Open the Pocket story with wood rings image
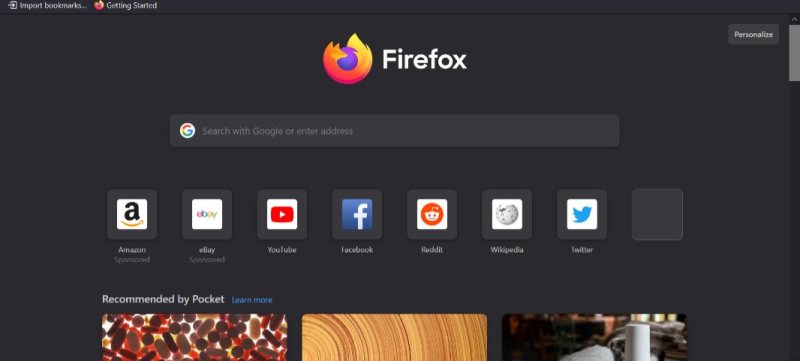The image size is (800, 361). [x=394, y=338]
